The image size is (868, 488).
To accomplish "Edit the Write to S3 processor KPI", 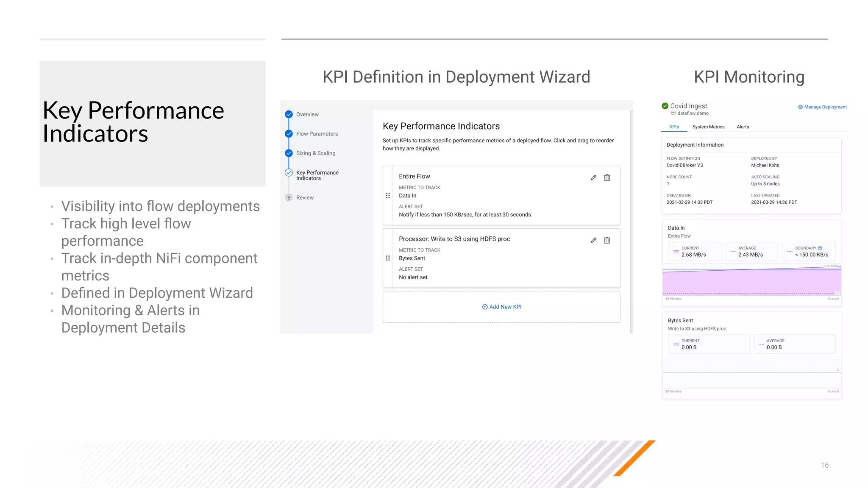I will [593, 240].
